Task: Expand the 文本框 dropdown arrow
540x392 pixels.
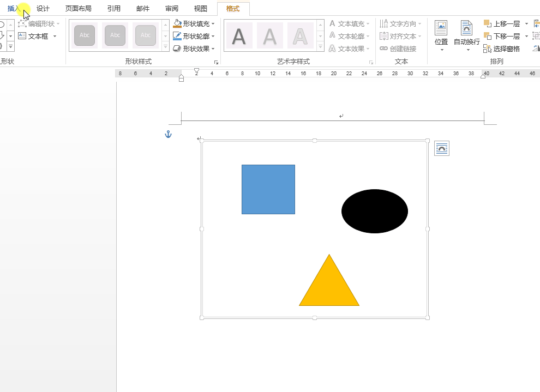Action: tap(55, 37)
